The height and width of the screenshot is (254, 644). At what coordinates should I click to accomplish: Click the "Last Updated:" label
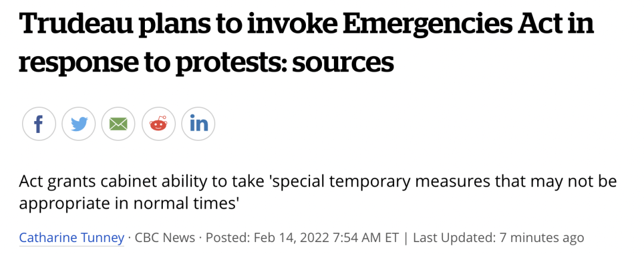tap(453, 237)
